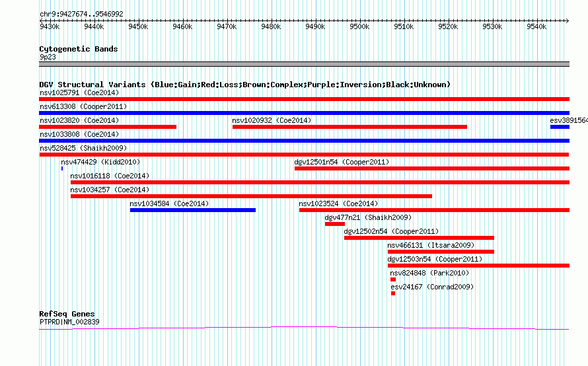The image size is (588, 366).
Task: Click the nsv528425 (Shaikh2009) red bar
Action: pos(304,155)
